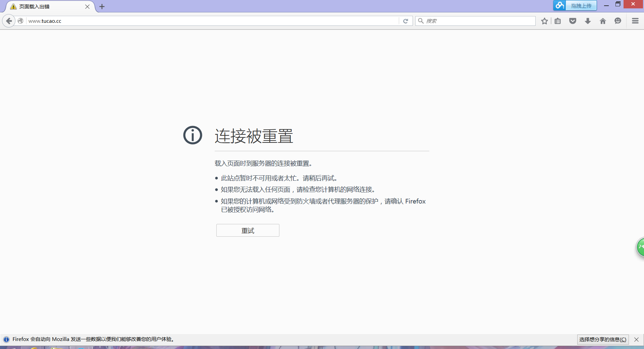Click the notification text about Mozilla data
The height and width of the screenshot is (349, 644).
[93, 339]
